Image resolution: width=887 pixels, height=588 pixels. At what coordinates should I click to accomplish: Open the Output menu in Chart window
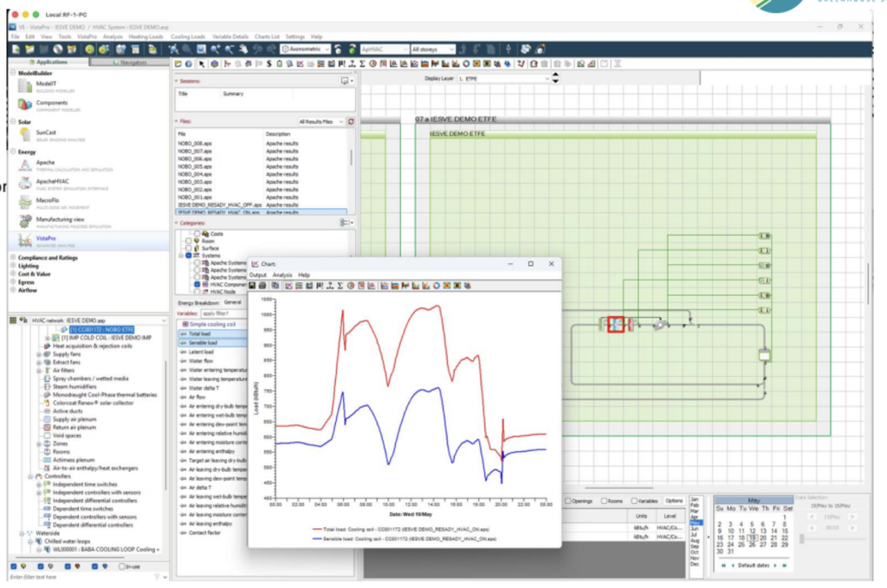[x=258, y=275]
